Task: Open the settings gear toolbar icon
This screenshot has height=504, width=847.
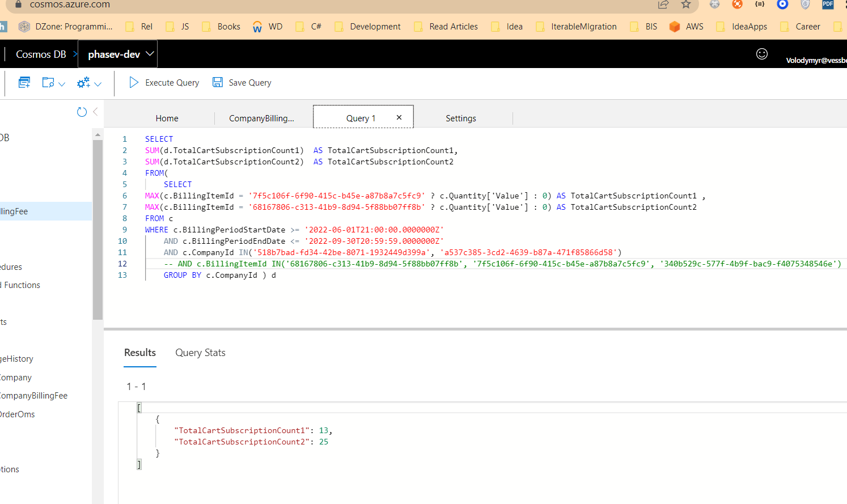Action: (83, 83)
